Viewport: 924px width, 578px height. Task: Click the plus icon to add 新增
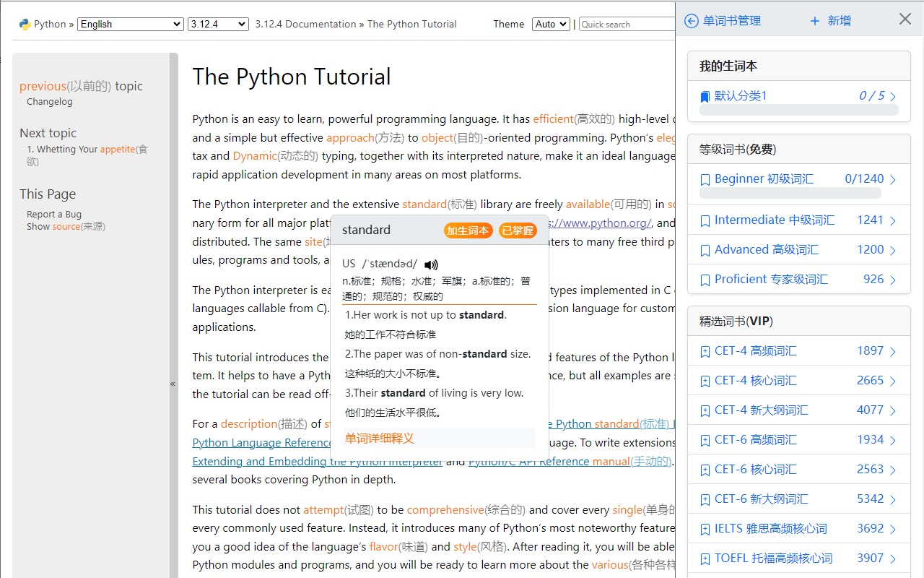(x=815, y=21)
